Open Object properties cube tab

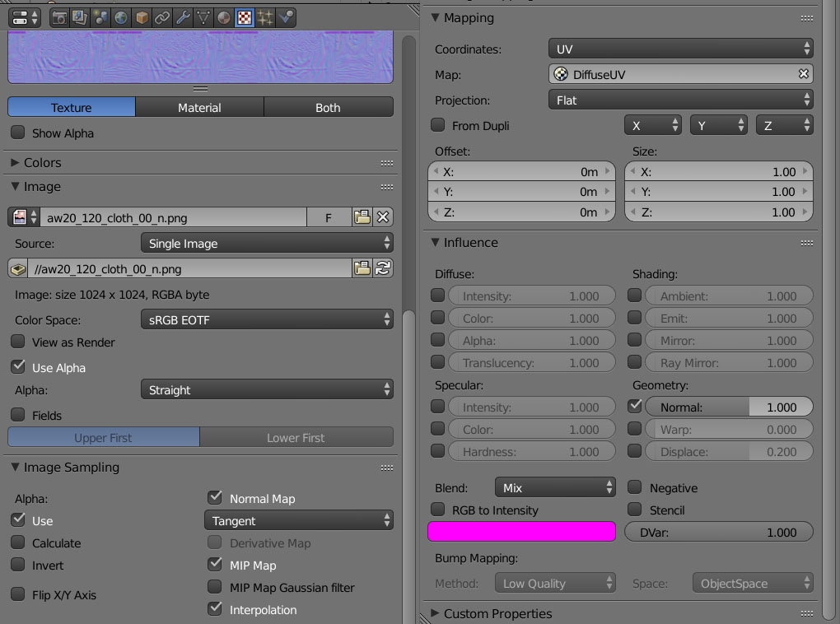coord(142,17)
